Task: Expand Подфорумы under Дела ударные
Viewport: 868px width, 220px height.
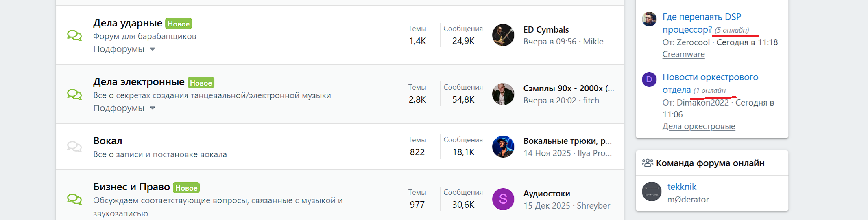Action: point(124,49)
